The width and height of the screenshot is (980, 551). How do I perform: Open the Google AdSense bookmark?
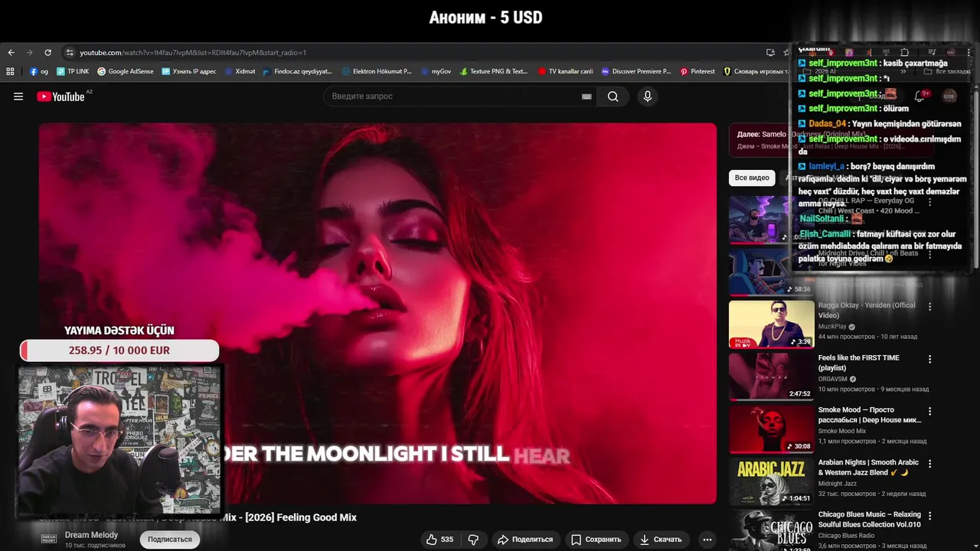pos(126,71)
